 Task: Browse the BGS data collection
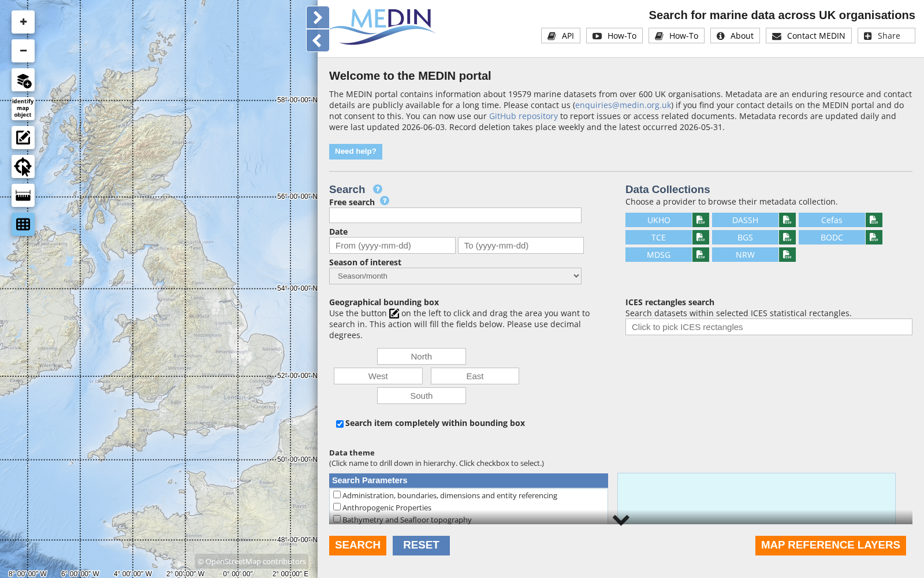[x=745, y=238]
